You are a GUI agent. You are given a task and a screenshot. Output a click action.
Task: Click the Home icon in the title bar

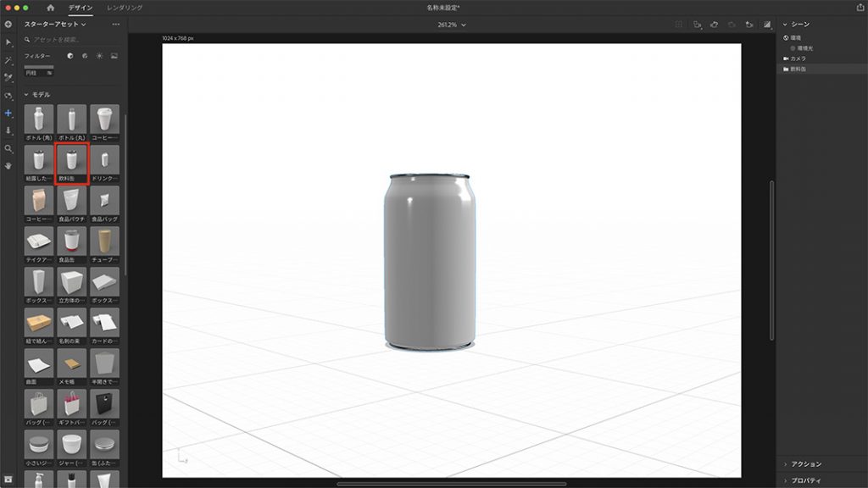(50, 8)
